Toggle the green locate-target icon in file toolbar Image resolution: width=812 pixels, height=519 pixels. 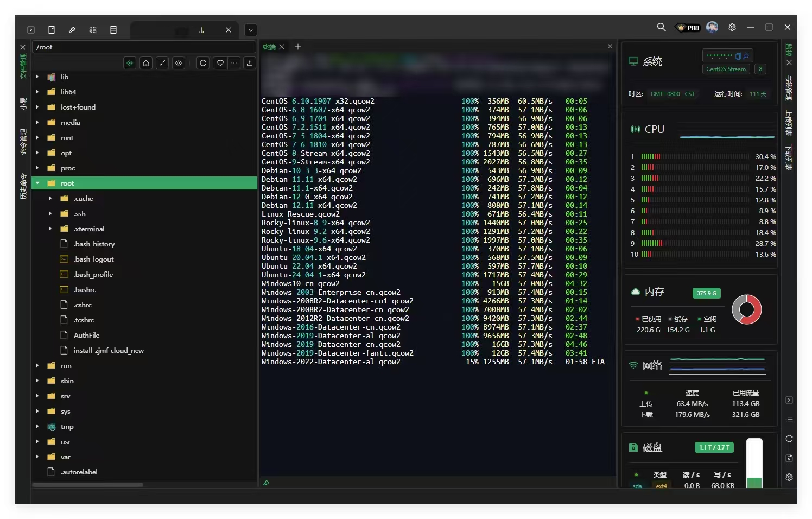(130, 63)
